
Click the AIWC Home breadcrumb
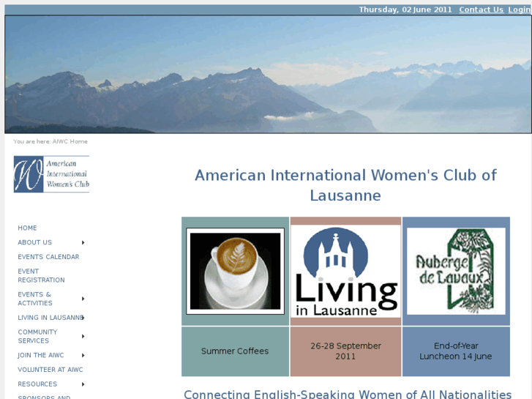pyautogui.click(x=70, y=141)
